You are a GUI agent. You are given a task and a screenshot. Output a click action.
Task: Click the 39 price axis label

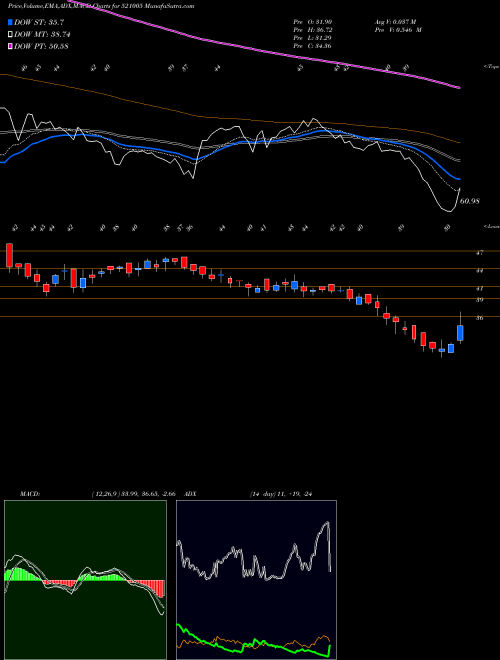pyautogui.click(x=479, y=300)
